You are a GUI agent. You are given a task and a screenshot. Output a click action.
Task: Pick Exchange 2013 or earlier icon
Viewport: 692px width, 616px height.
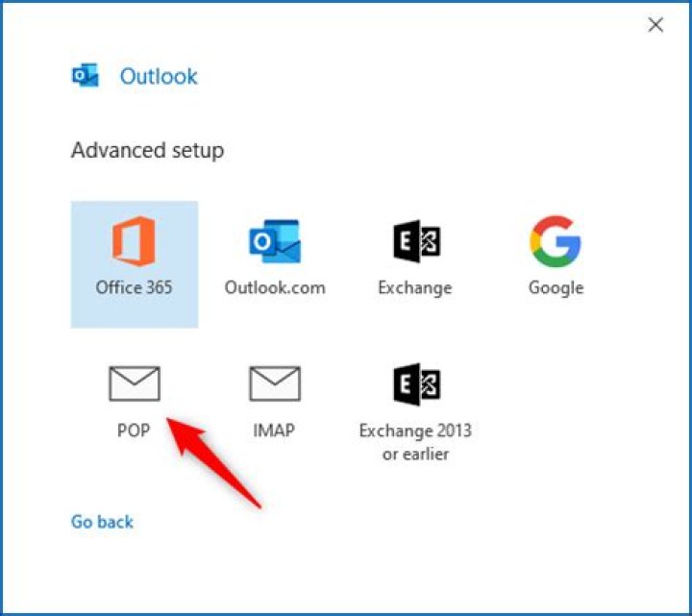tap(416, 384)
